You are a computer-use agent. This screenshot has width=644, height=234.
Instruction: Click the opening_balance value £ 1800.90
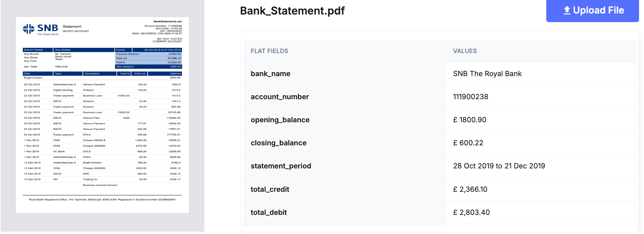(470, 120)
